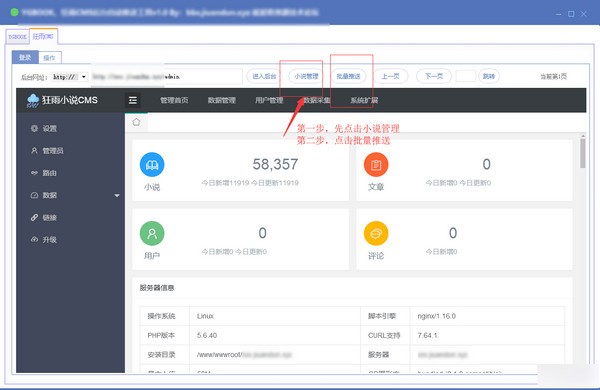
Task: Click the blue 小说 book icon
Action: tap(152, 165)
